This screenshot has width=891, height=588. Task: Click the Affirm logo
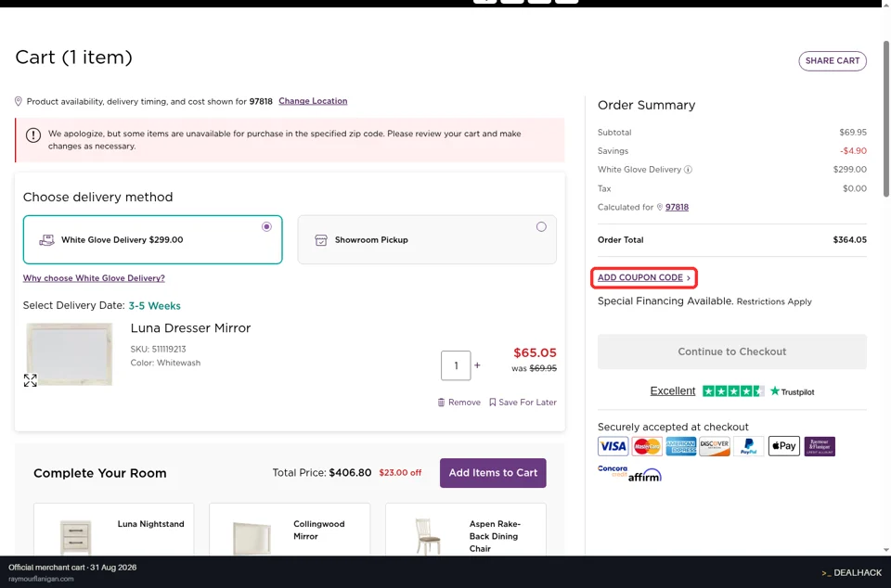[645, 476]
